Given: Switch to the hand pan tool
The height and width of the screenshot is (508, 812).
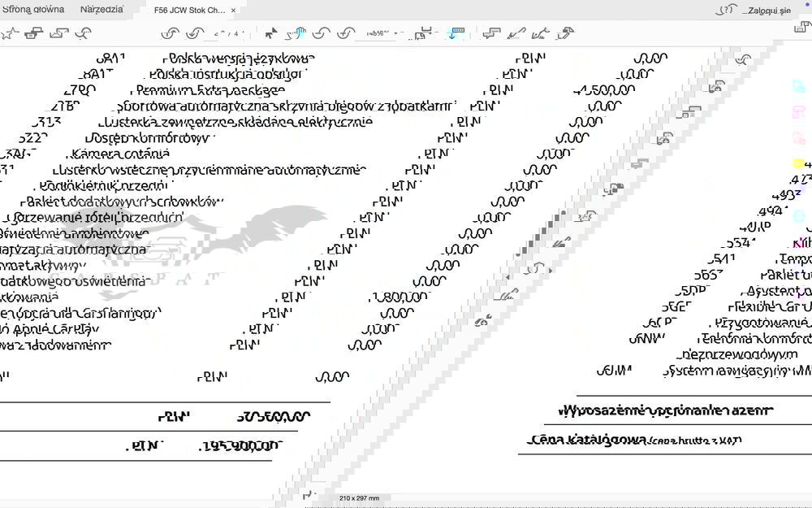Looking at the screenshot, I should tap(297, 33).
